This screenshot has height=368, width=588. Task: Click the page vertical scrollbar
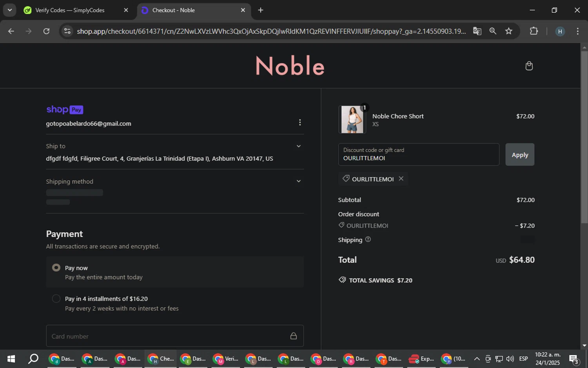pos(584,137)
